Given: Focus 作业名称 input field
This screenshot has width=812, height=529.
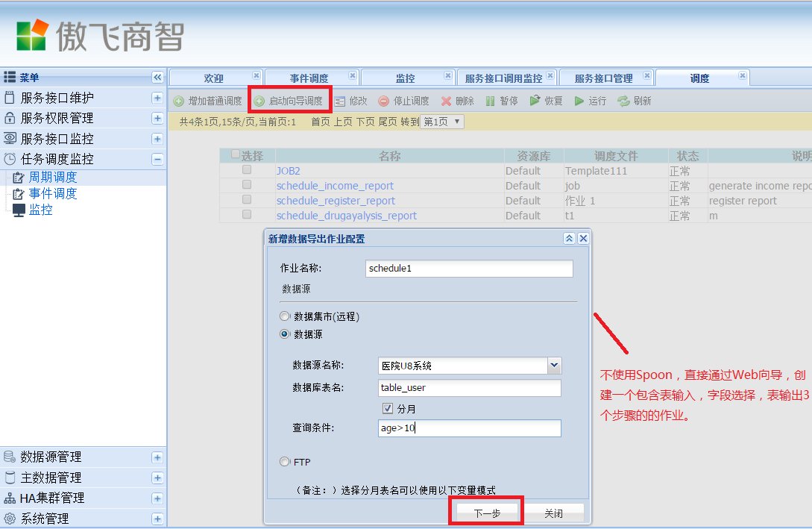Looking at the screenshot, I should coord(469,269).
